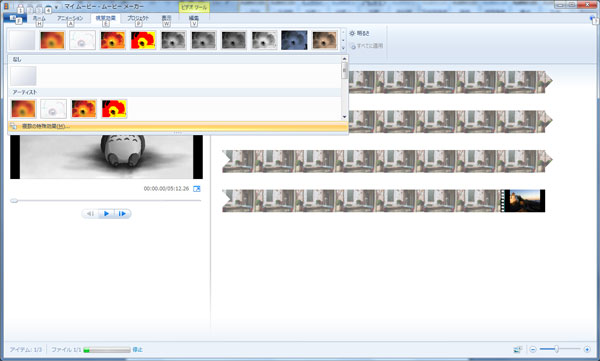
Task: Open the プロジェクト ribbon tab
Action: click(138, 18)
